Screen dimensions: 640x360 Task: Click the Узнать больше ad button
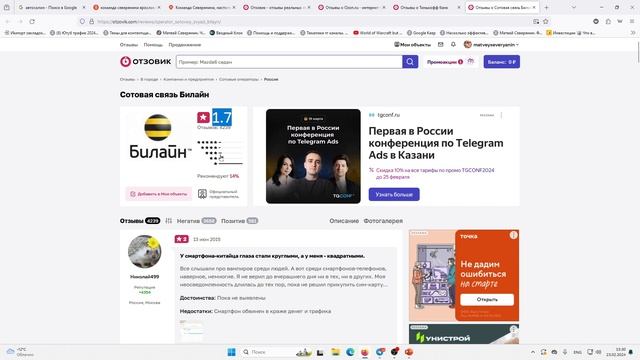coord(394,194)
